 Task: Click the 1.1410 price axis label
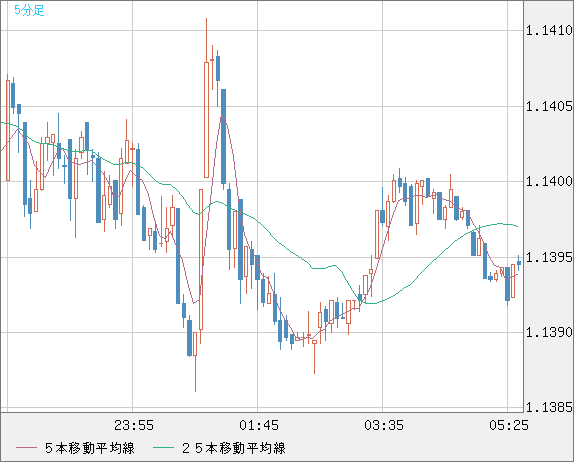549,30
